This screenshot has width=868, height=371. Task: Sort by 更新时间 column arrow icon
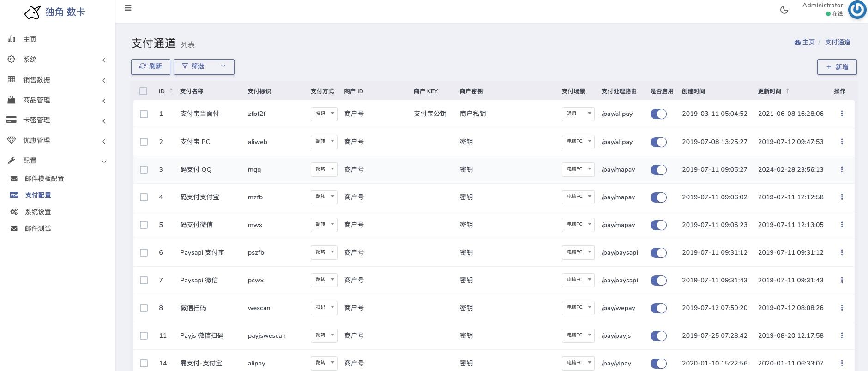(788, 91)
